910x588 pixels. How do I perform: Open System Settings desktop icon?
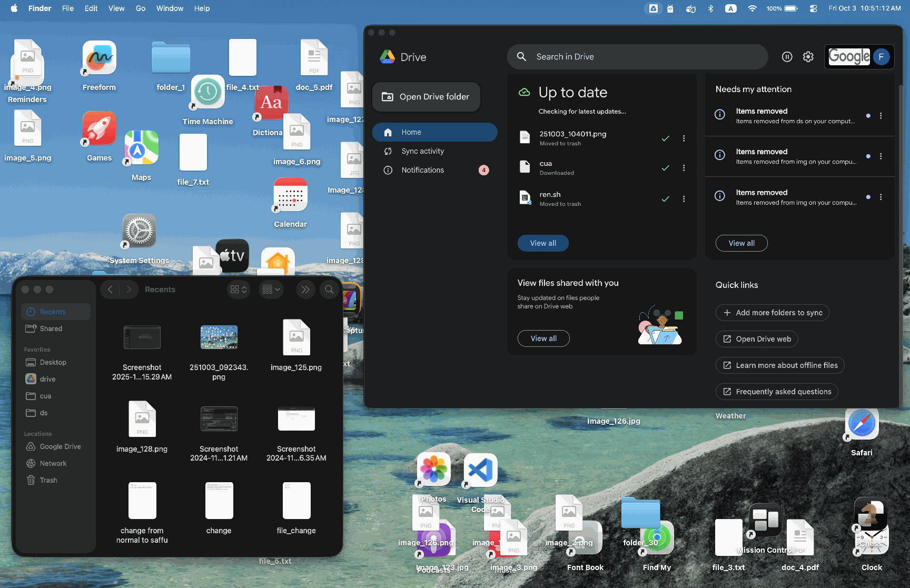[x=139, y=231]
